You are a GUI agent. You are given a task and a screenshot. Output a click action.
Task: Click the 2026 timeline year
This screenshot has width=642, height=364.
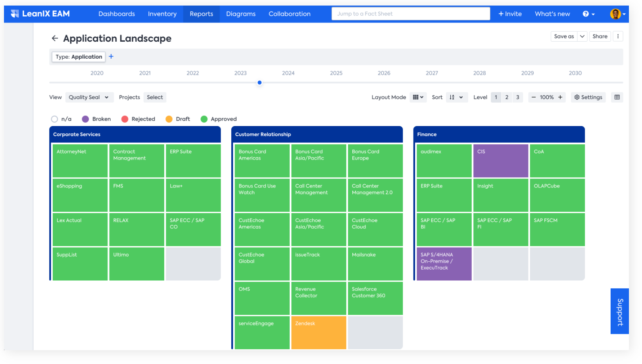point(384,73)
